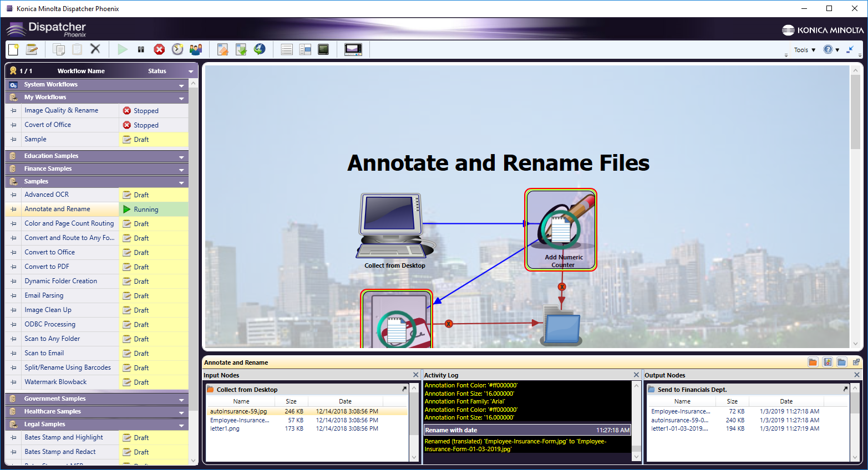Collapse the Legal Samples group
The image size is (868, 470).
click(181, 425)
